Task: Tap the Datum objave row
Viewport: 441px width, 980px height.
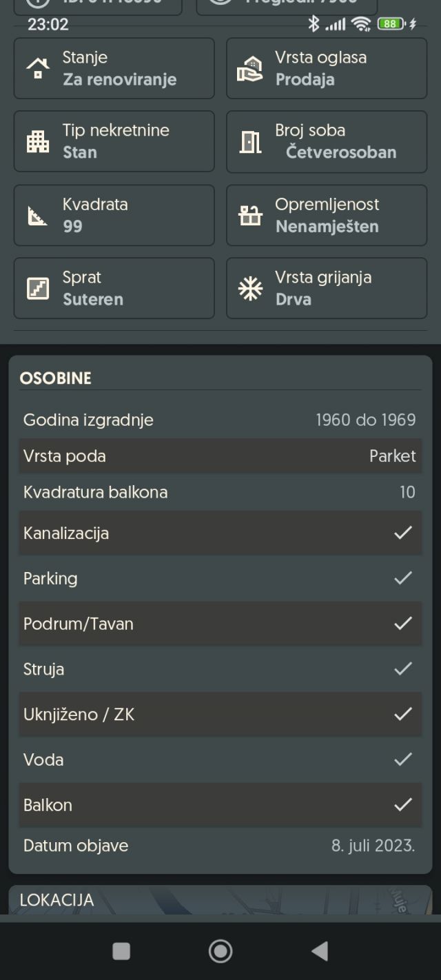Action: [220, 846]
